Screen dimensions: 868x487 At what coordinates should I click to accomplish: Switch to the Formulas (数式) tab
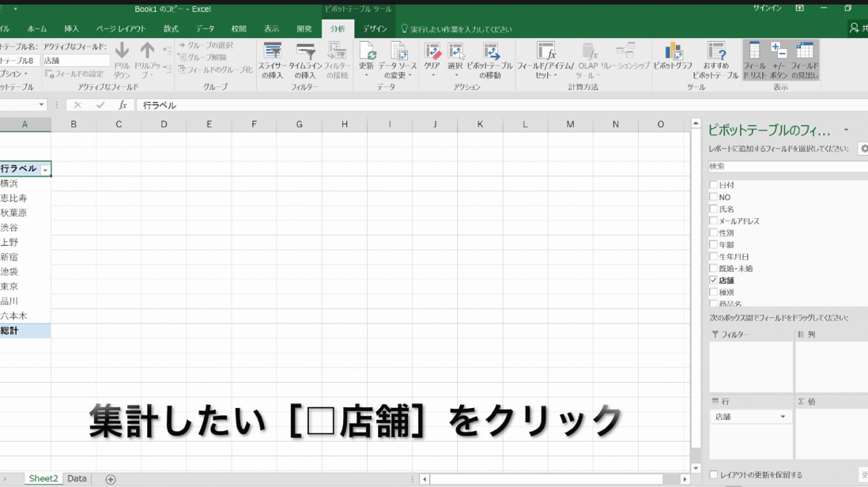pyautogui.click(x=171, y=28)
